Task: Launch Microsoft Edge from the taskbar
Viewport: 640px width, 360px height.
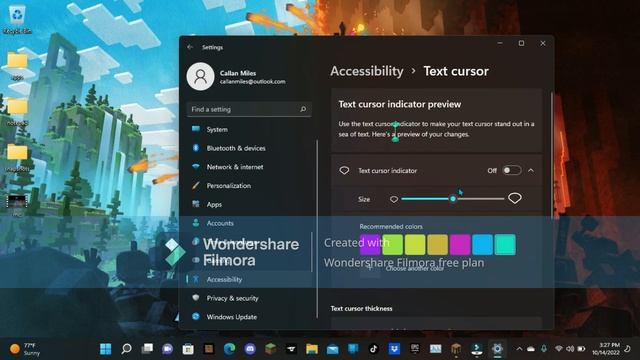Action: (229, 349)
